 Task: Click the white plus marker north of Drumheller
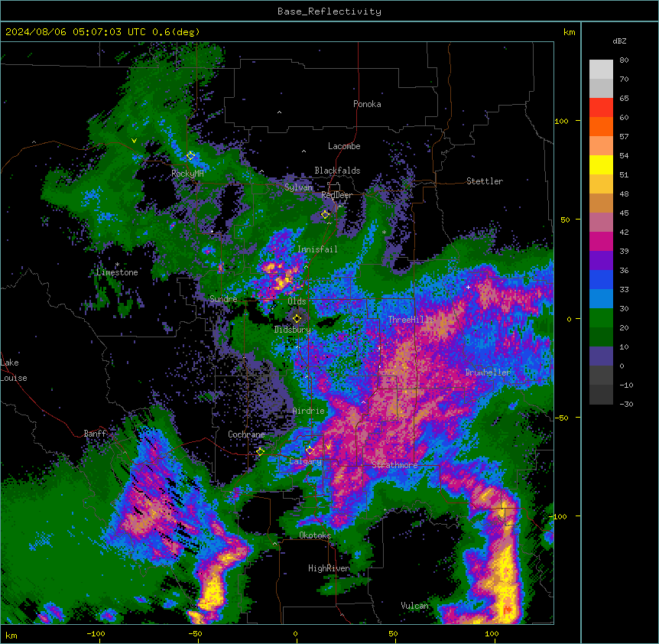point(468,287)
